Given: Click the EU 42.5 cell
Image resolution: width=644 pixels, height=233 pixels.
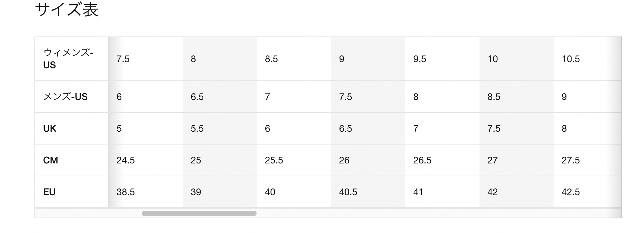Looking at the screenshot, I should click(587, 192).
